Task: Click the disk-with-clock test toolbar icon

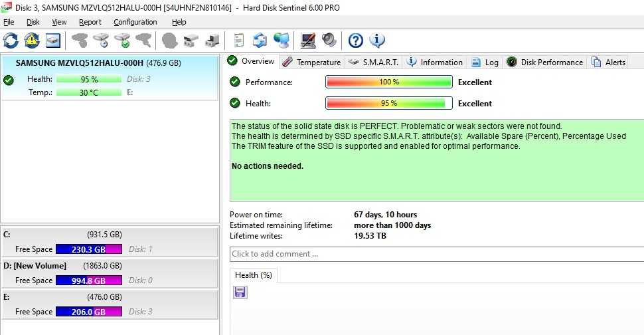Action: coord(101,41)
